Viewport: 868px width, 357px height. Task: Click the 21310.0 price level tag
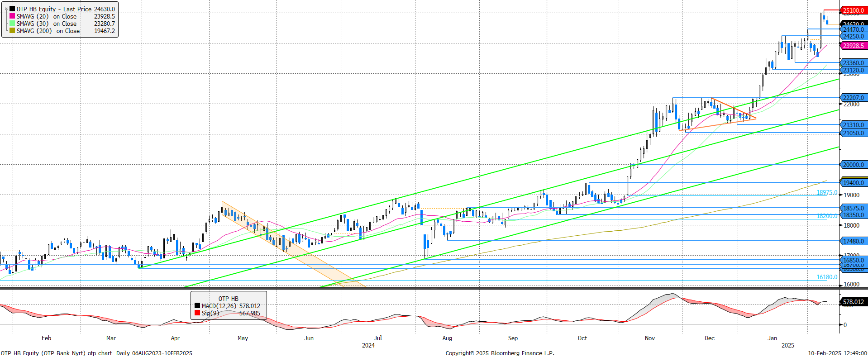[853, 125]
